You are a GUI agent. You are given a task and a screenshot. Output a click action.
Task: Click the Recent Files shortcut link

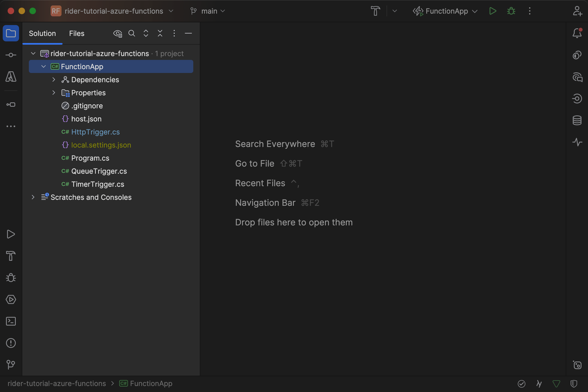(x=260, y=183)
